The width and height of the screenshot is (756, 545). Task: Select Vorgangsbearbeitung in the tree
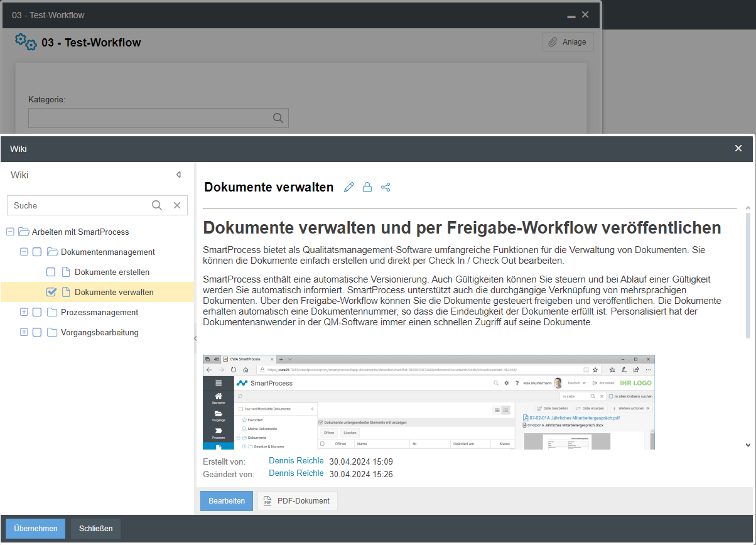click(99, 332)
